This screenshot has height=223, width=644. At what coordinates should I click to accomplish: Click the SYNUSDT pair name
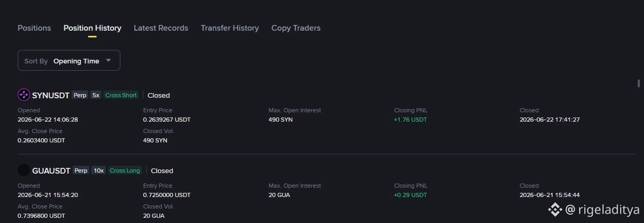pos(51,95)
